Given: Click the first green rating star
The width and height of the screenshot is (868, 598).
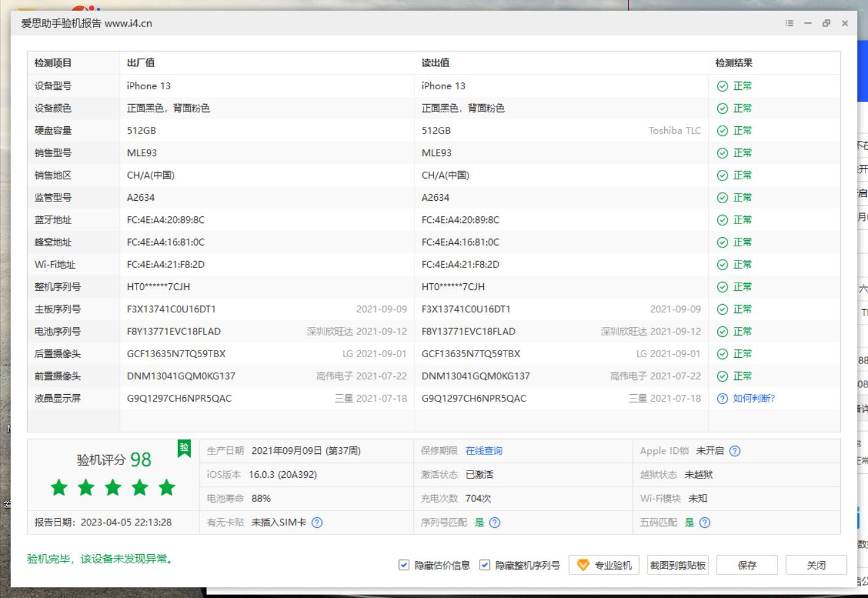Looking at the screenshot, I should click(59, 488).
